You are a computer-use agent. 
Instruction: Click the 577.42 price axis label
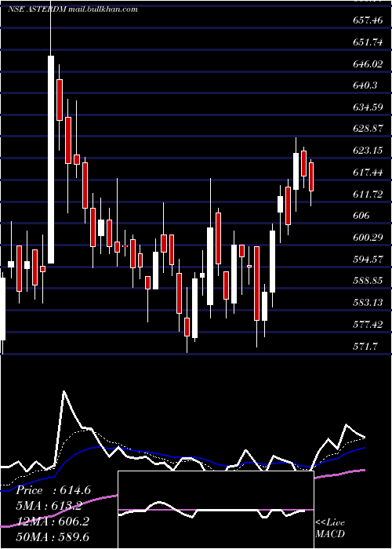(x=368, y=325)
